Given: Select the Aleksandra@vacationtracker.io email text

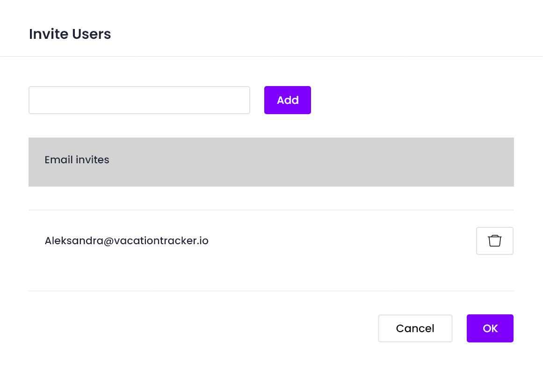Looking at the screenshot, I should coord(126,240).
